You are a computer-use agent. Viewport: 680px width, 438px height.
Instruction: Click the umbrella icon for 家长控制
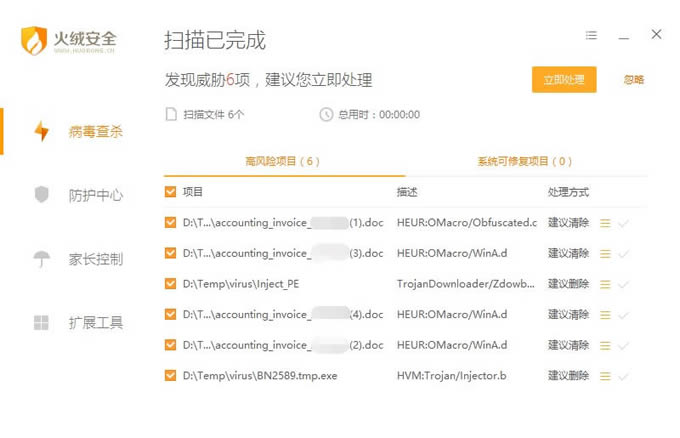[x=41, y=259]
